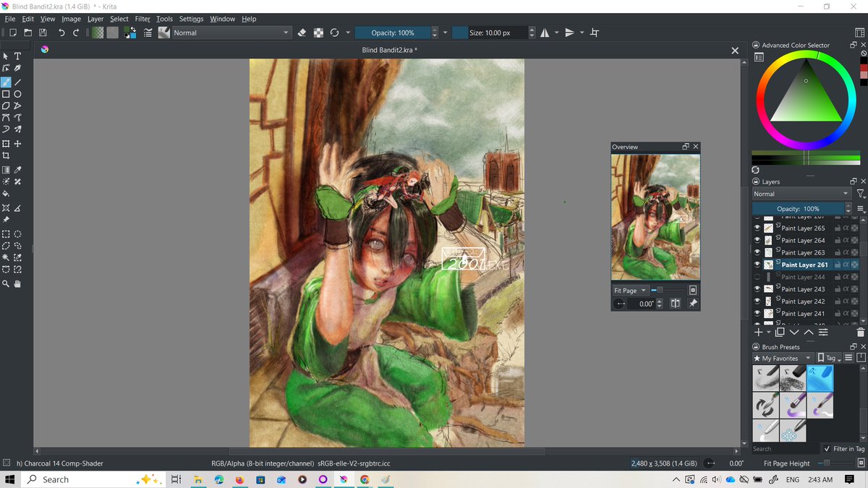Create a new document from toolbar
868x488 pixels.
click(x=12, y=33)
